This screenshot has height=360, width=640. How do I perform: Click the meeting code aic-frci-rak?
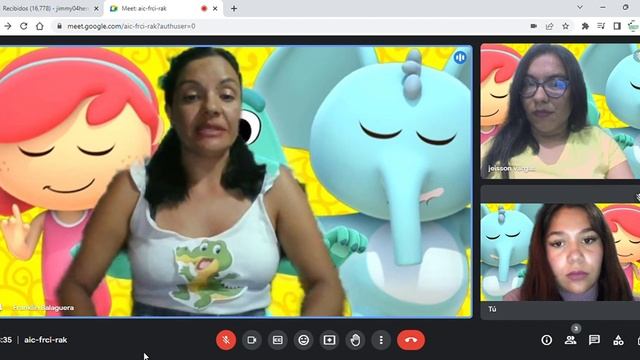pos(46,340)
